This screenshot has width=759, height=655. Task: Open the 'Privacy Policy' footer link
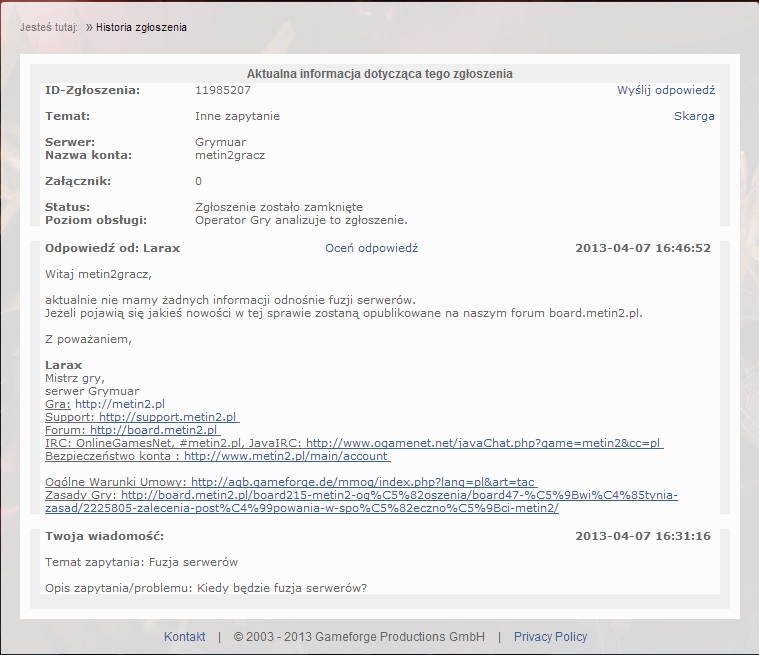550,637
